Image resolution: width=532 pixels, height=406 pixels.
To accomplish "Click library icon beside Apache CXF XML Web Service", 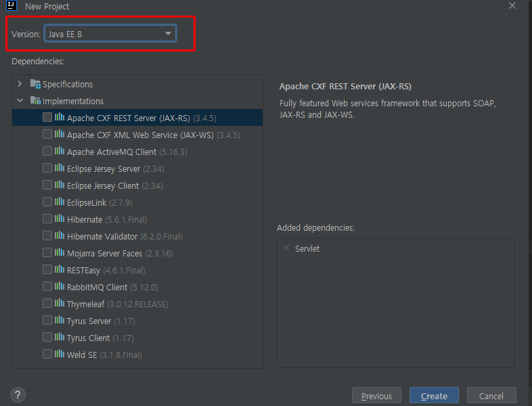I will [60, 134].
